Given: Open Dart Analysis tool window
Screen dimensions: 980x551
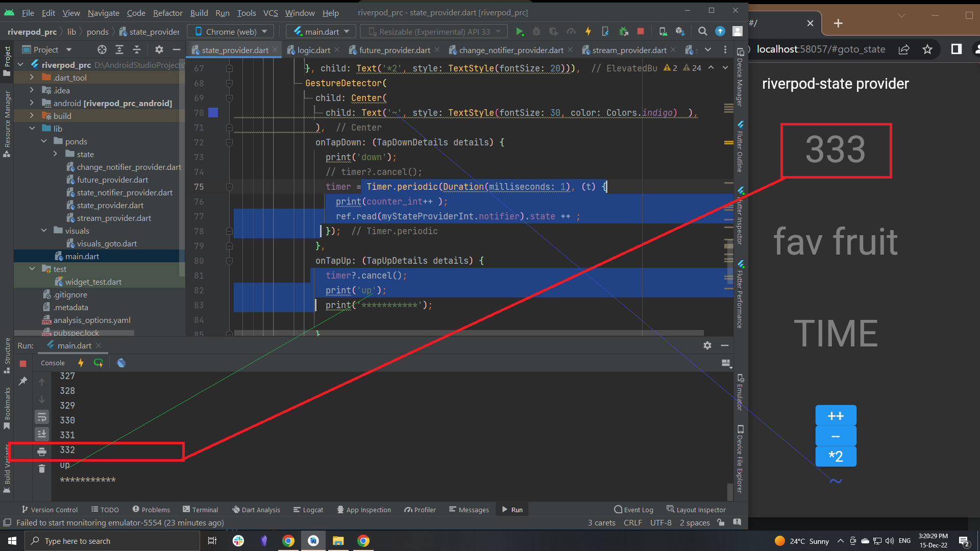Looking at the screenshot, I should pyautogui.click(x=256, y=510).
